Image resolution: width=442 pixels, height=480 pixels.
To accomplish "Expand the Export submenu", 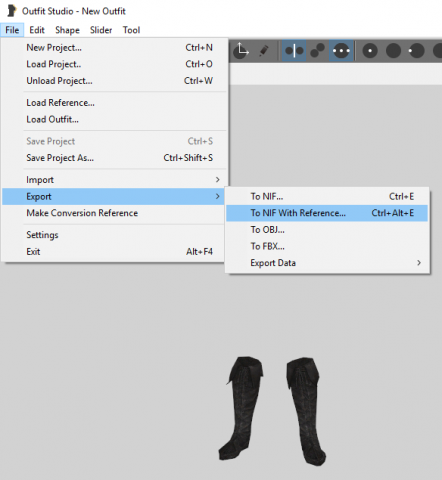I will tap(114, 196).
